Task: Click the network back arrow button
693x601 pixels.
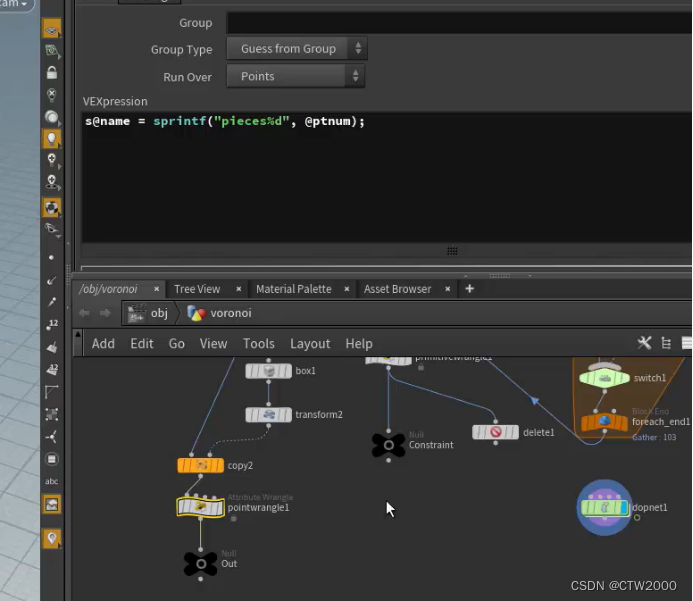Action: coord(84,313)
